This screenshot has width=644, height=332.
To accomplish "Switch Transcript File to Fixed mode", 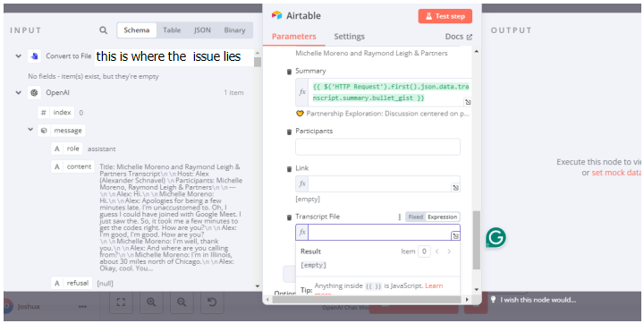I will [416, 217].
